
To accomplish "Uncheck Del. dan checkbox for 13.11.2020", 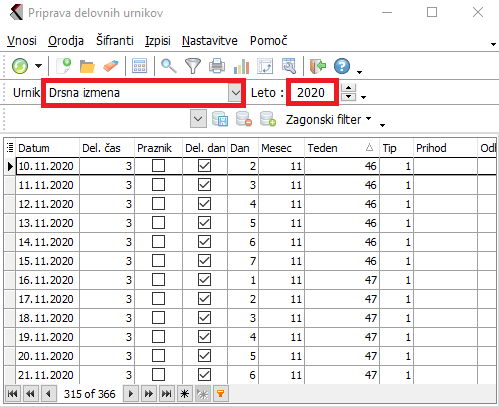I will 204,223.
